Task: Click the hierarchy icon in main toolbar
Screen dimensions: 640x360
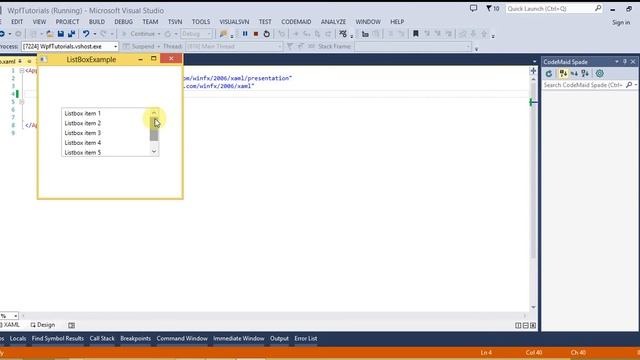Action: (365, 34)
